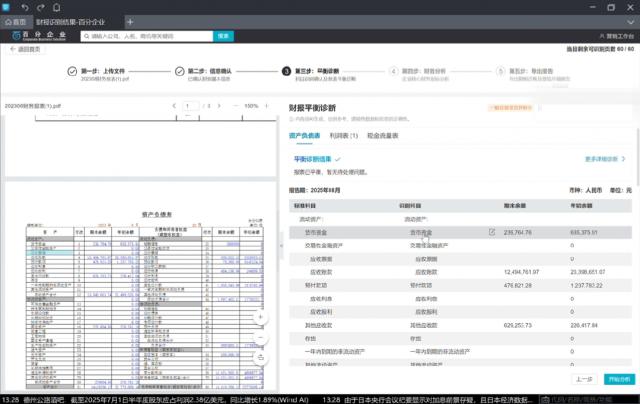Open the 首页 home tab
The height and width of the screenshot is (404, 640).
click(x=15, y=21)
